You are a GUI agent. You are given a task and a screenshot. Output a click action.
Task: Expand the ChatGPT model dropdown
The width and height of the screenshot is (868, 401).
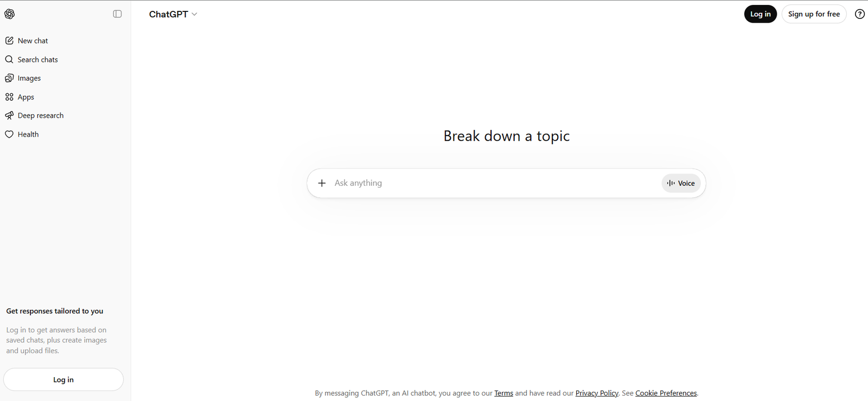pos(173,14)
